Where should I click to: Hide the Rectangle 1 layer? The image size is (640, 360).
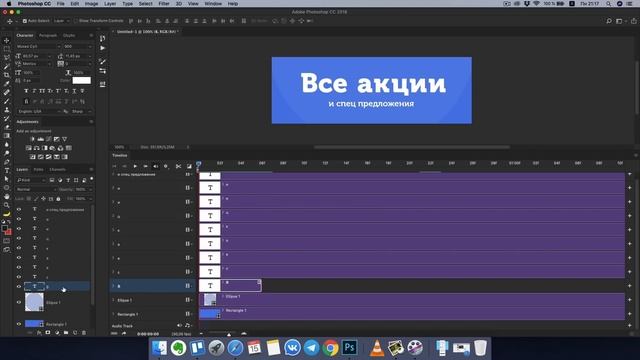coord(19,324)
